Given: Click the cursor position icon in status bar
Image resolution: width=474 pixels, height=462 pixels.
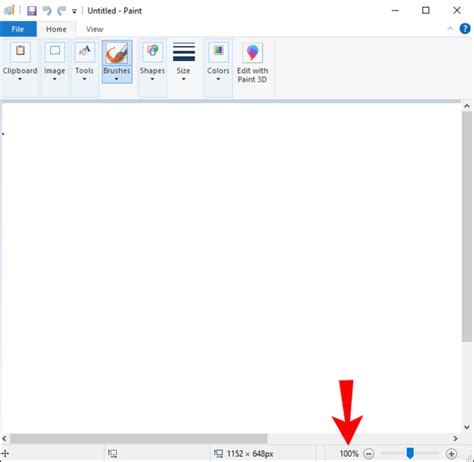Looking at the screenshot, I should (6, 453).
